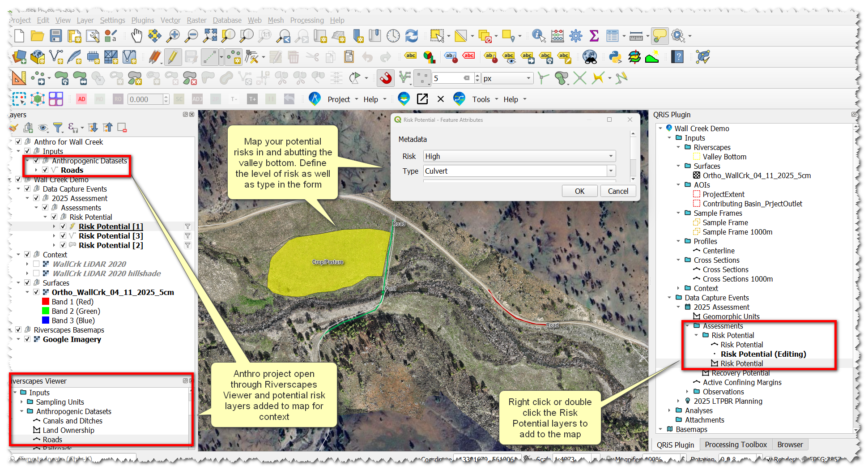
Task: Click the help question mark icon
Action: point(677,57)
